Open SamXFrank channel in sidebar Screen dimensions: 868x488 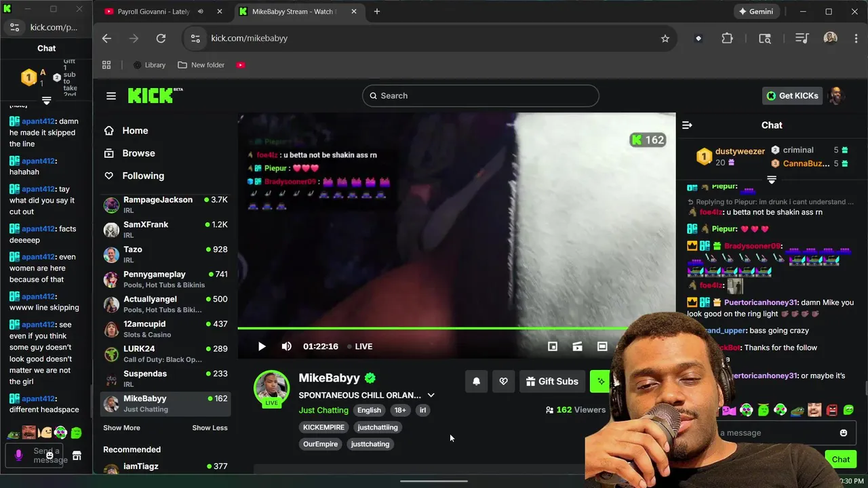tap(165, 230)
